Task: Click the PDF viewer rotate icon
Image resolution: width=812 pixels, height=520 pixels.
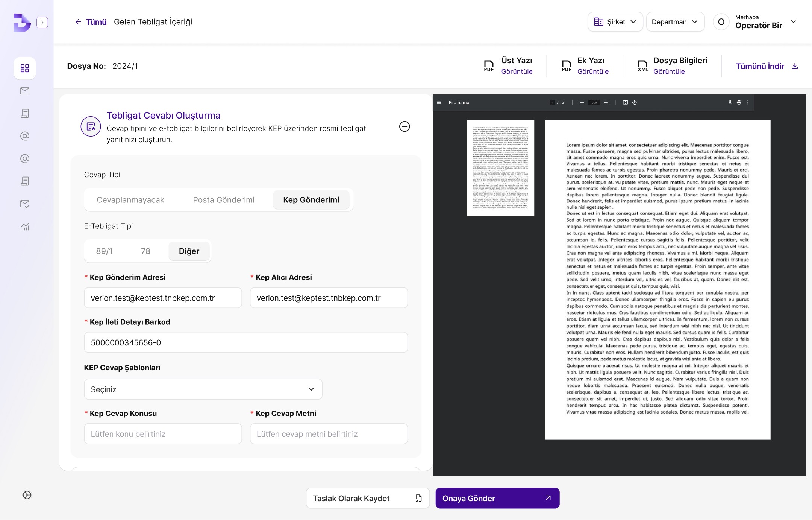Action: (x=634, y=102)
